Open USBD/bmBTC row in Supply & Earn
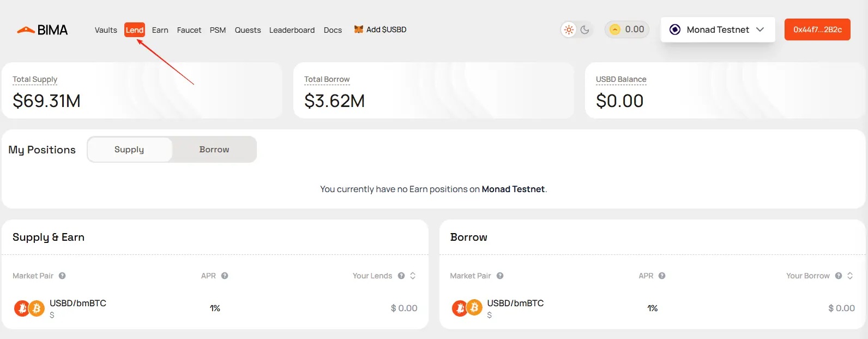This screenshot has height=339, width=868. tap(215, 308)
